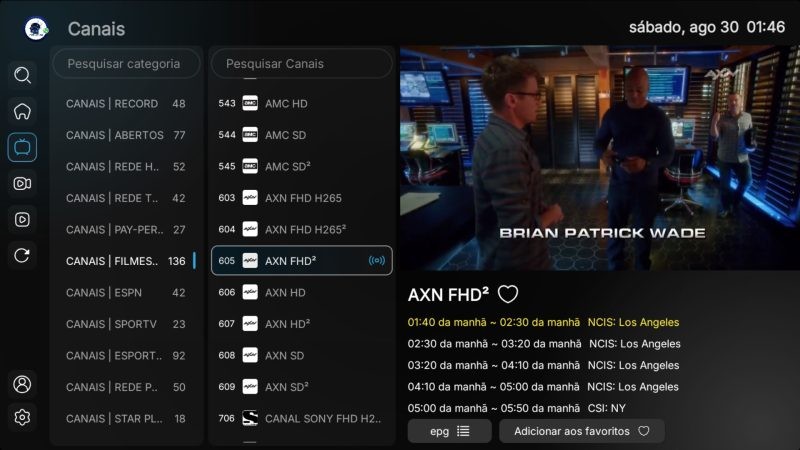
Task: Play channel 603 AXN FHD H265
Action: [302, 197]
